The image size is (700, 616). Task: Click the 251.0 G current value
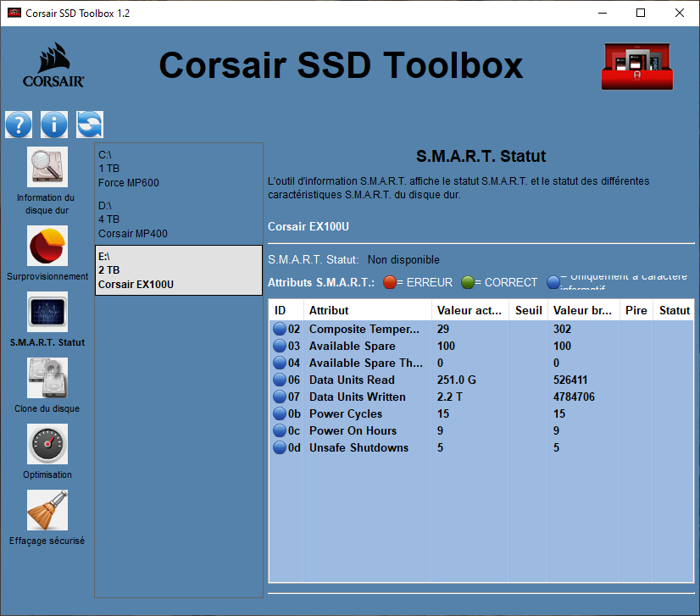point(456,380)
